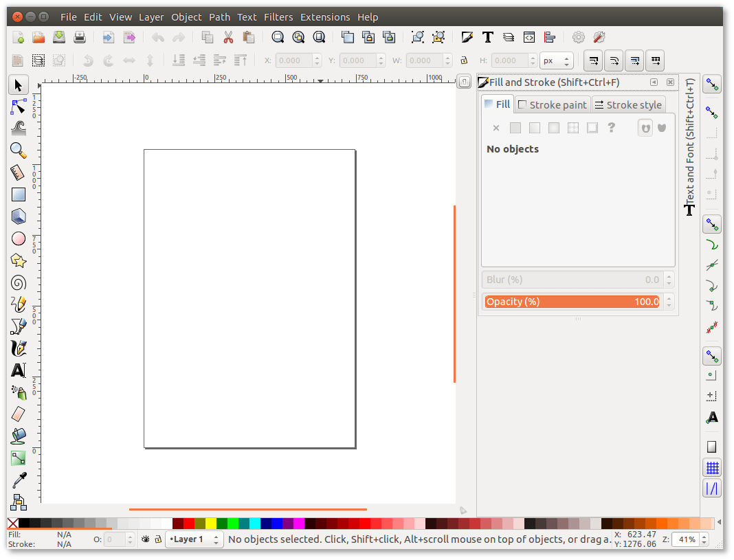This screenshot has width=734, height=560.
Task: Click the no paint X button
Action: coord(496,127)
